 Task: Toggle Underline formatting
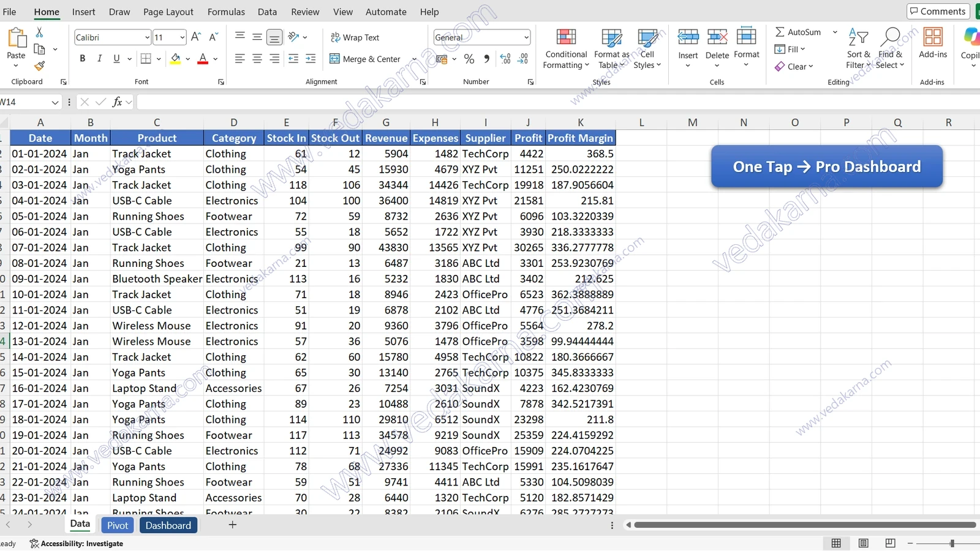[116, 59]
